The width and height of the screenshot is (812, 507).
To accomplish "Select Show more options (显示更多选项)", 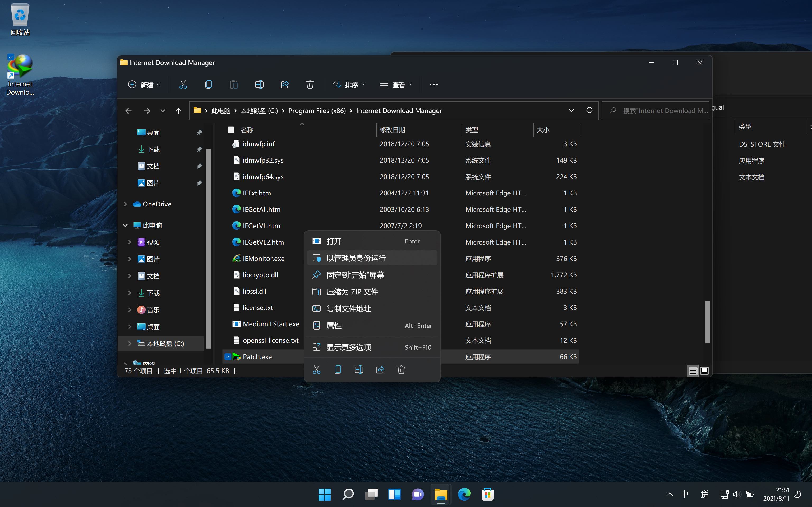I will click(x=349, y=347).
